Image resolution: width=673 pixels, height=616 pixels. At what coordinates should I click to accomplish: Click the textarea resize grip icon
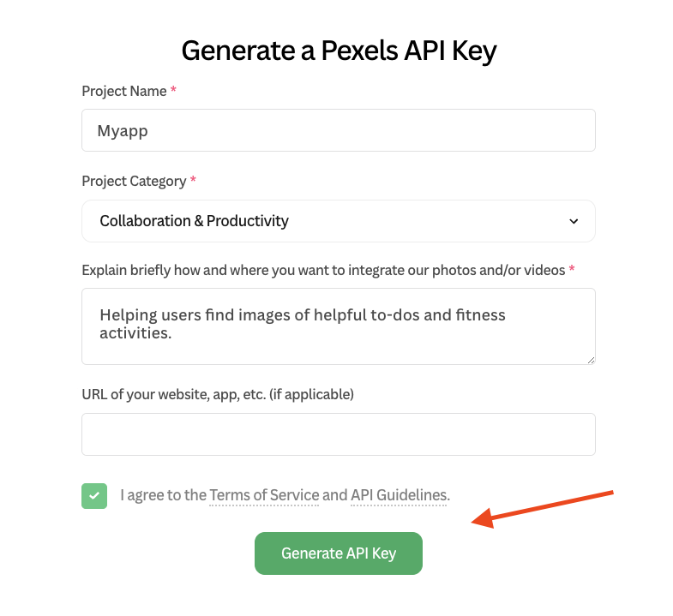click(x=591, y=361)
